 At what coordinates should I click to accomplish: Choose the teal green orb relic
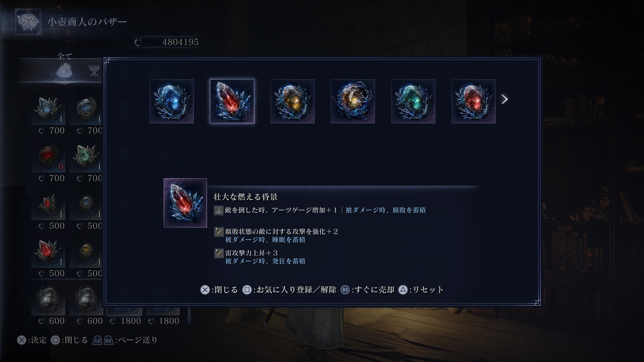click(413, 101)
